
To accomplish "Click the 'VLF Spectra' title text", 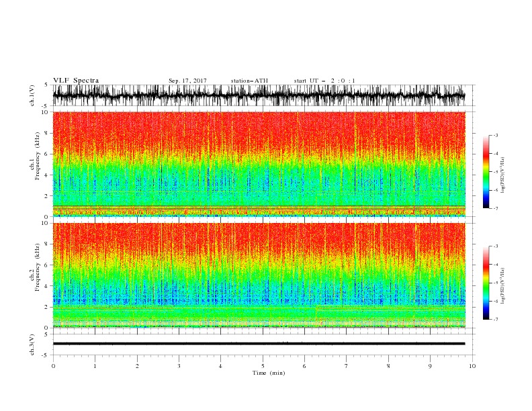I will point(76,81).
